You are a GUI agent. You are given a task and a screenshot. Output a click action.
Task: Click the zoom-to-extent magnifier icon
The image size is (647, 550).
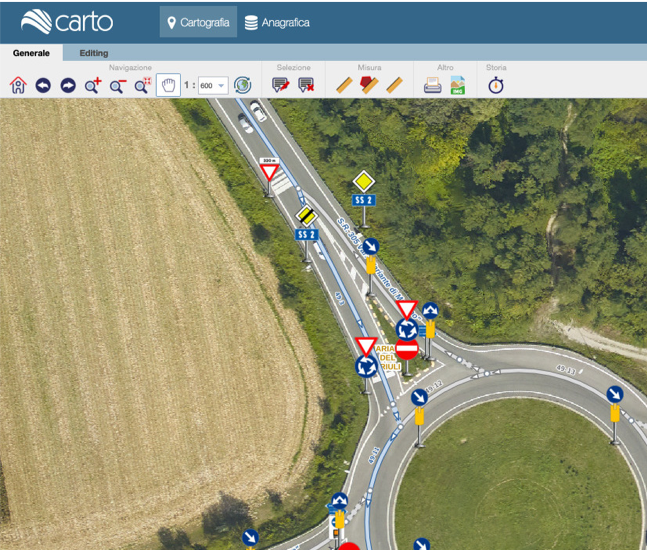[143, 85]
